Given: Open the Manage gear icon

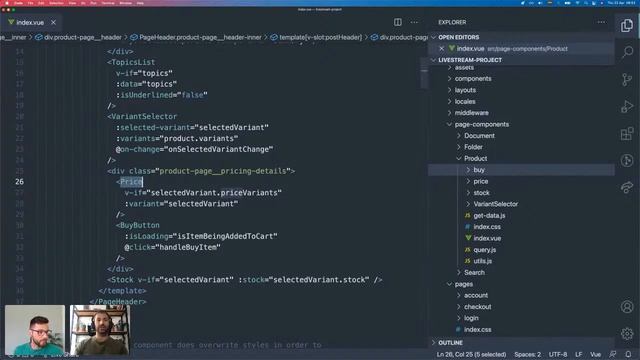Looking at the screenshot, I should pos(627,333).
